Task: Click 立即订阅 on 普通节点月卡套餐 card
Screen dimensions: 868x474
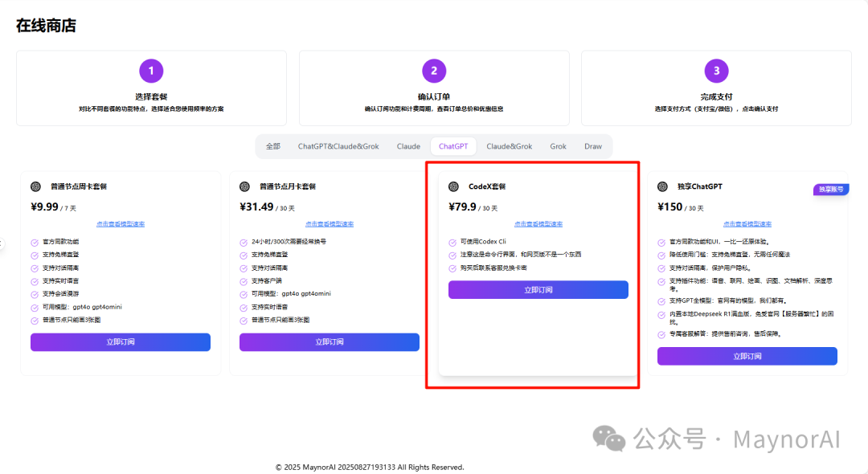Action: click(x=330, y=341)
